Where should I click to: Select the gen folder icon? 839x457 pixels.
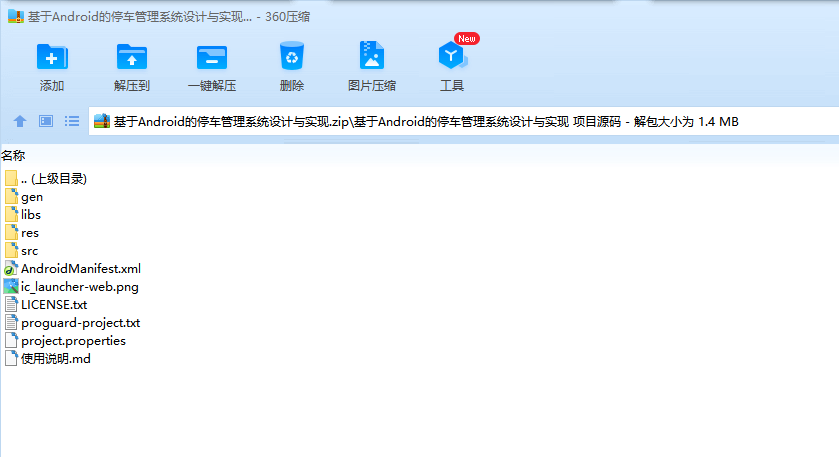[11, 196]
